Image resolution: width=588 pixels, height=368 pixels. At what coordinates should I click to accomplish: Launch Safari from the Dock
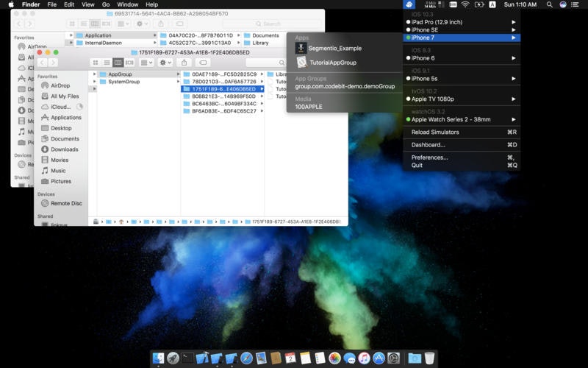(x=246, y=358)
